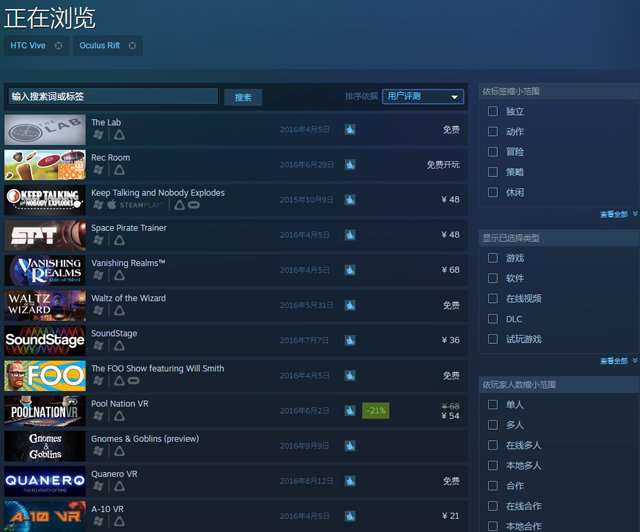Check the 单人 player count checkbox
This screenshot has width=640, height=532.
[493, 405]
